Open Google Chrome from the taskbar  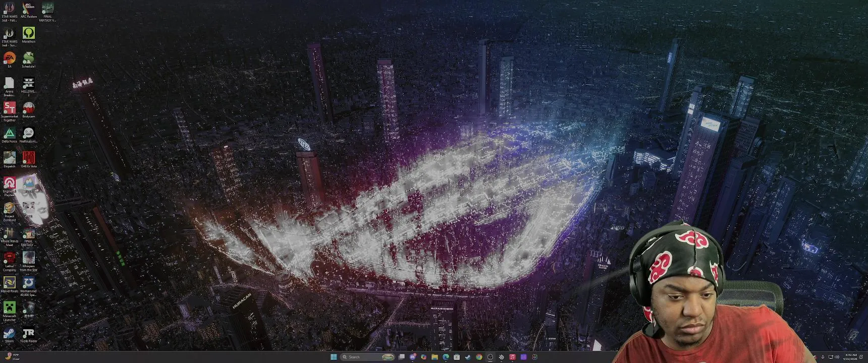coord(479,357)
